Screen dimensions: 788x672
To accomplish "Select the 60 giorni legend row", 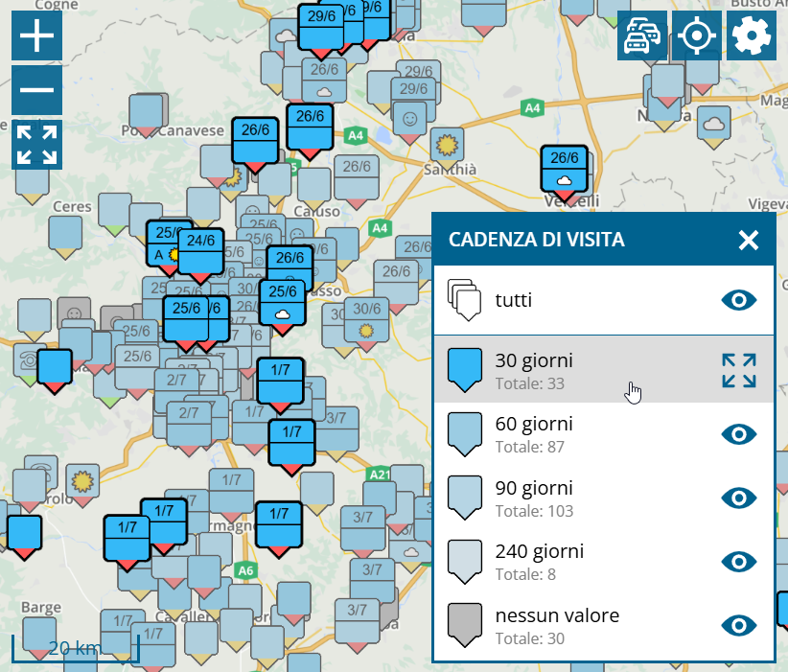I will coord(604,434).
